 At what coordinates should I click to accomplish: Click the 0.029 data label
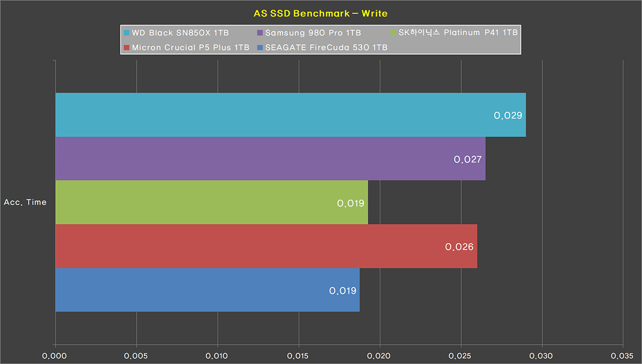click(507, 115)
